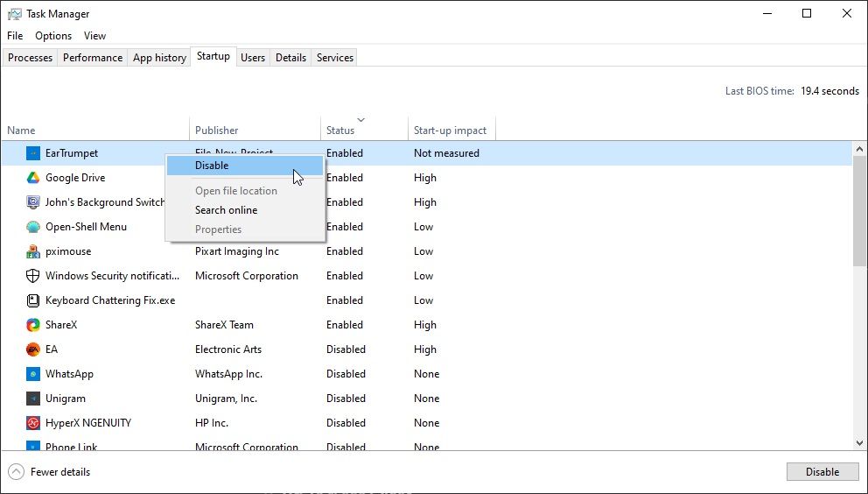This screenshot has height=494, width=868.
Task: Click the EarTrumpet app icon
Action: tap(33, 153)
